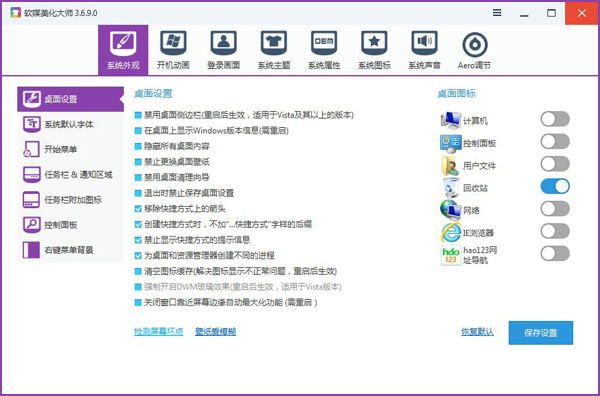Open the 系统外观 section icon
Screen dimensions: 600x396
click(123, 44)
